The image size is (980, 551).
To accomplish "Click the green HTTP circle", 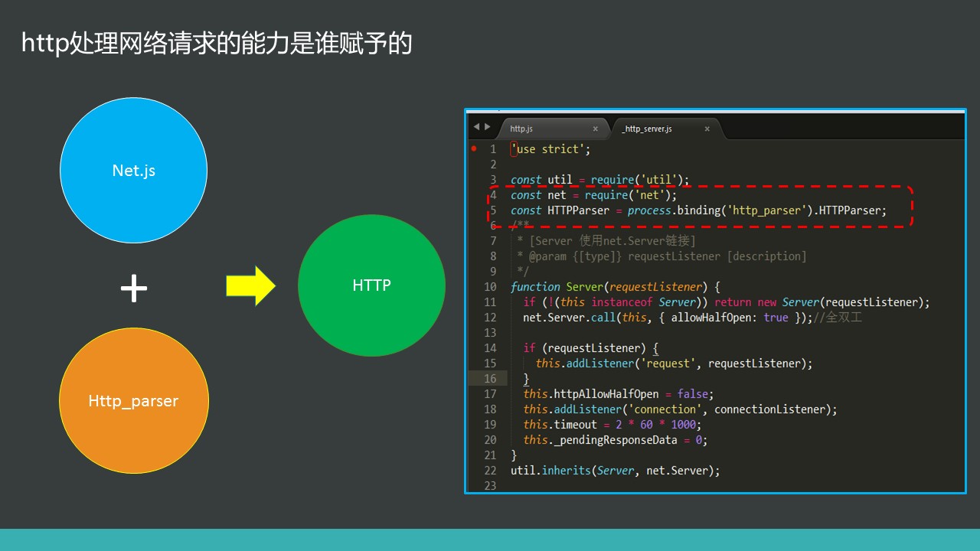I will click(x=371, y=285).
